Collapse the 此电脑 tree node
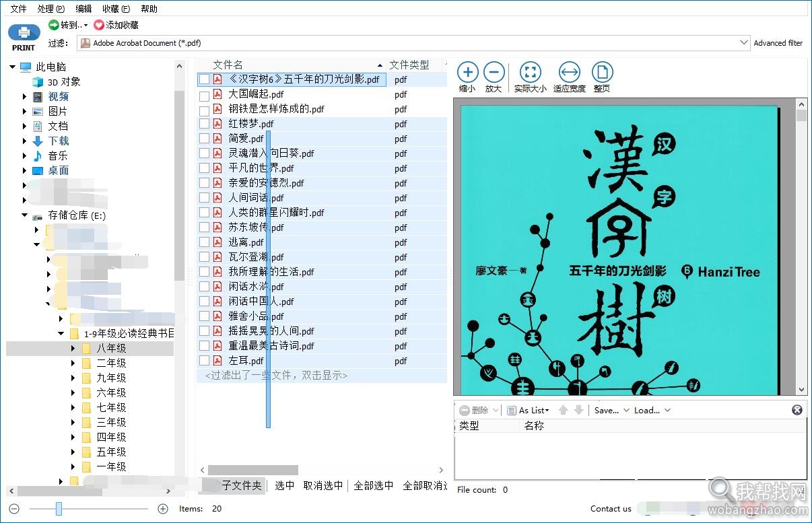The width and height of the screenshot is (812, 523). (13, 67)
